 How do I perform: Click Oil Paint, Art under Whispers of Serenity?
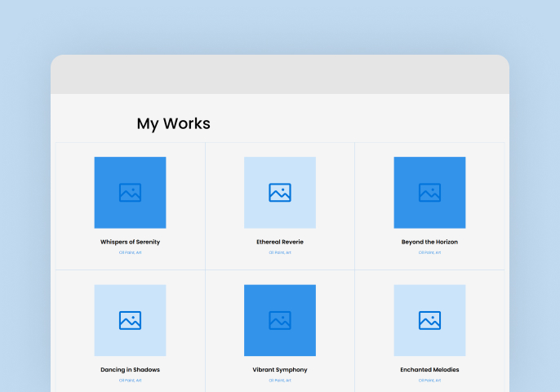130,252
